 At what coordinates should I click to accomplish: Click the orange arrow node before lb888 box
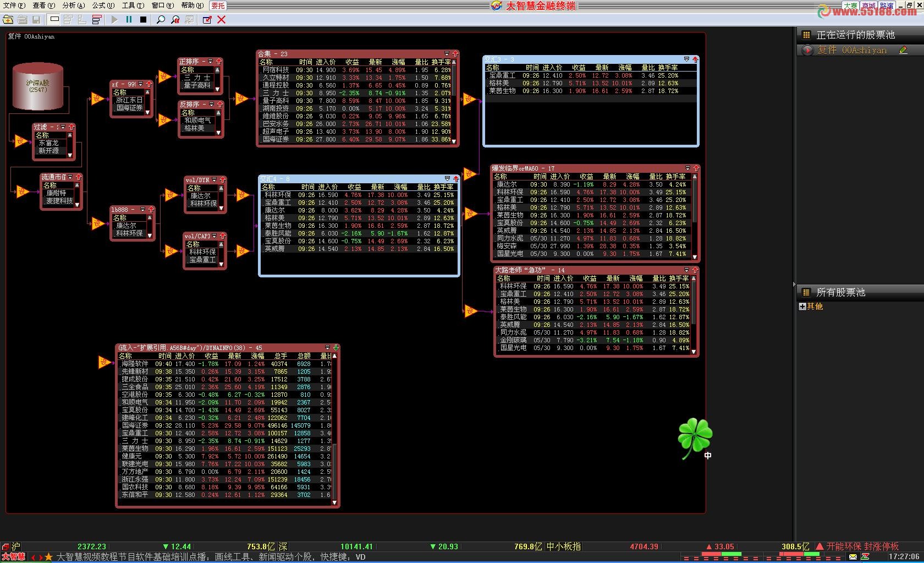pyautogui.click(x=98, y=223)
